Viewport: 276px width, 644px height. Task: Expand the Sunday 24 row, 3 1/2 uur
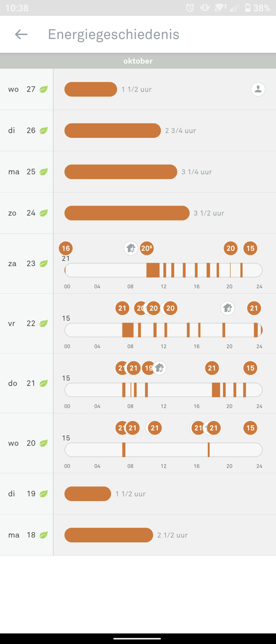click(x=127, y=213)
